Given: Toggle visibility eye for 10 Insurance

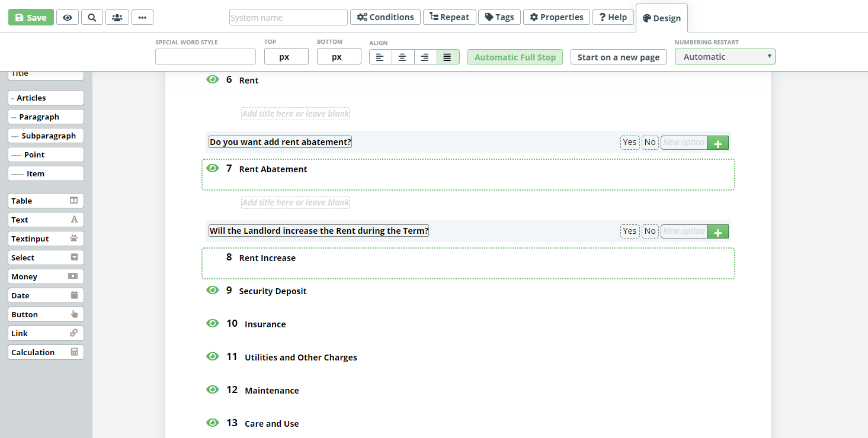Looking at the screenshot, I should 213,323.
